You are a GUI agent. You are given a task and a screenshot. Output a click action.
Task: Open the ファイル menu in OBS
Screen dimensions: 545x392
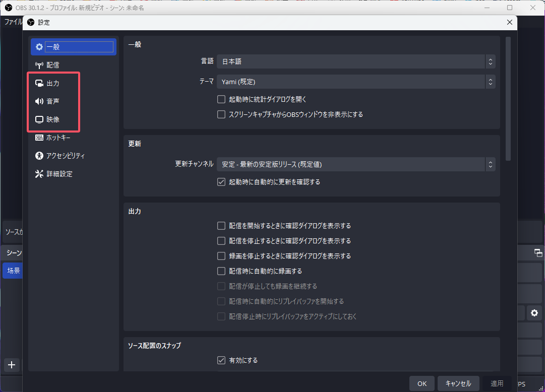click(12, 22)
